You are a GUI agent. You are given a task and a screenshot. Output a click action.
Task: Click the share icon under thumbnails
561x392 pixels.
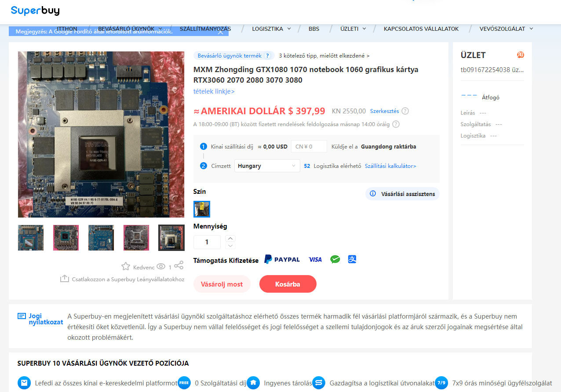(x=179, y=265)
